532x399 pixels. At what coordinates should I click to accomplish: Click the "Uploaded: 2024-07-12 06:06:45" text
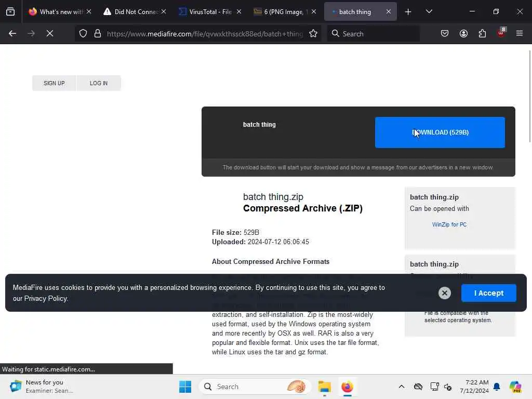(261, 242)
